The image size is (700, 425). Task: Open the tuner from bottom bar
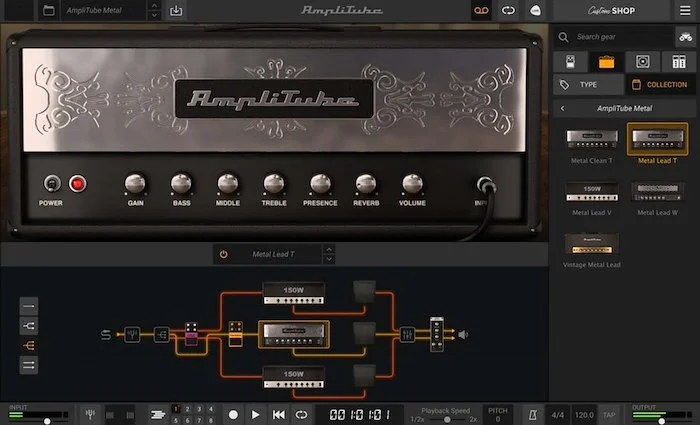coord(90,415)
